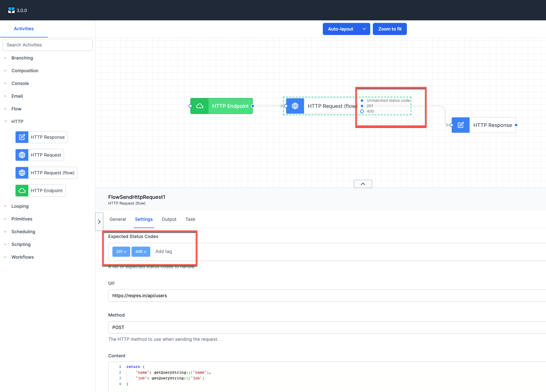Image resolution: width=546 pixels, height=392 pixels.
Task: Expand the Branching activity category
Action: [x=6, y=58]
